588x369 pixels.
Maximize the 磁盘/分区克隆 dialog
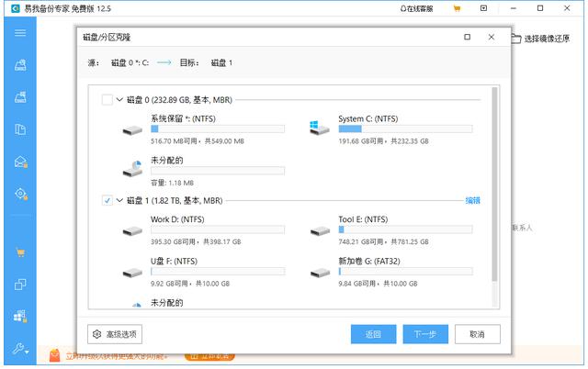click(x=468, y=37)
